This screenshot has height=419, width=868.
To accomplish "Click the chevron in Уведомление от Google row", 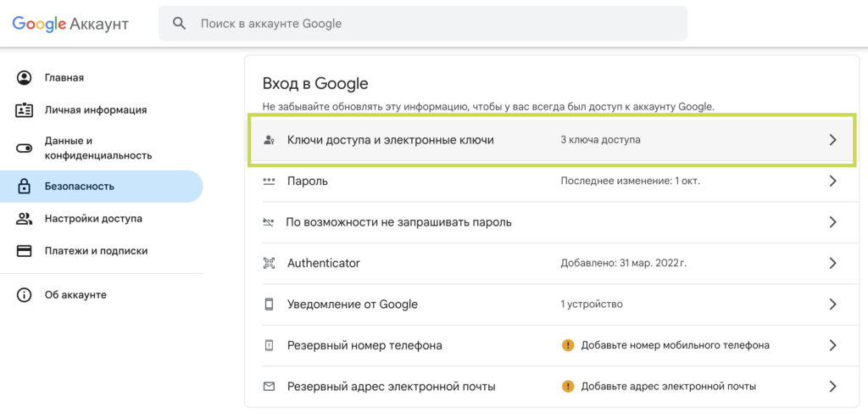I will [832, 304].
